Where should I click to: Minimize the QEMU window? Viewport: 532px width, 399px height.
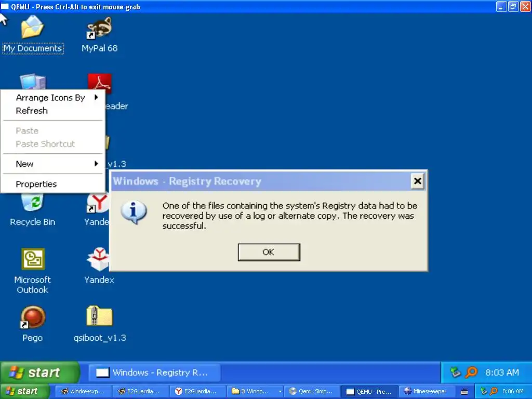pos(501,6)
